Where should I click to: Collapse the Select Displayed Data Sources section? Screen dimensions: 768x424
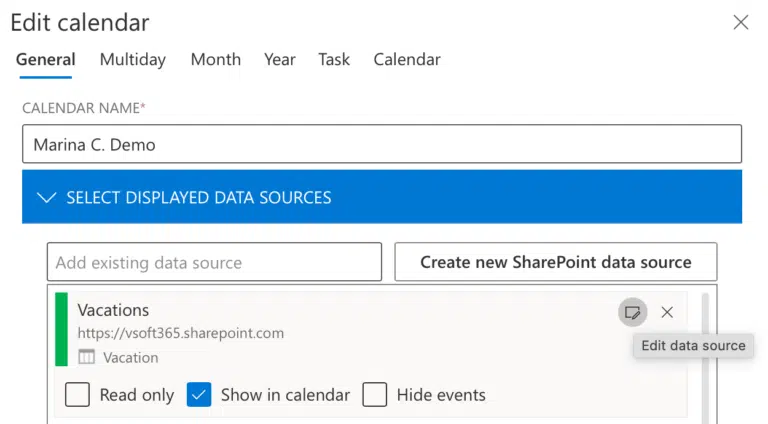[382, 197]
